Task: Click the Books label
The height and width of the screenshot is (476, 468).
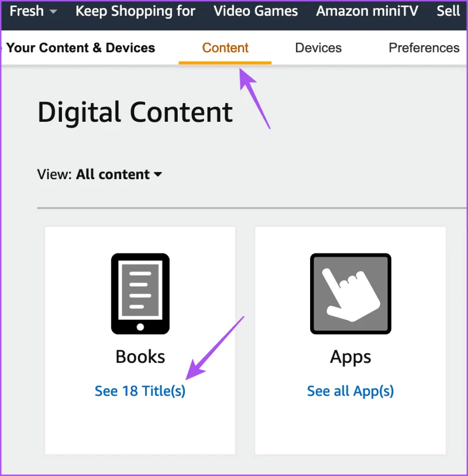Action: pos(140,357)
